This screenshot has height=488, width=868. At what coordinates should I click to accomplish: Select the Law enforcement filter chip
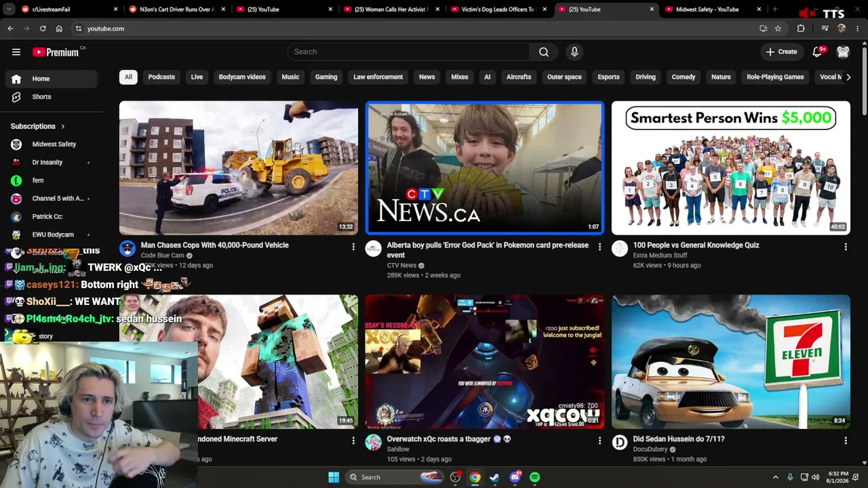pyautogui.click(x=378, y=77)
